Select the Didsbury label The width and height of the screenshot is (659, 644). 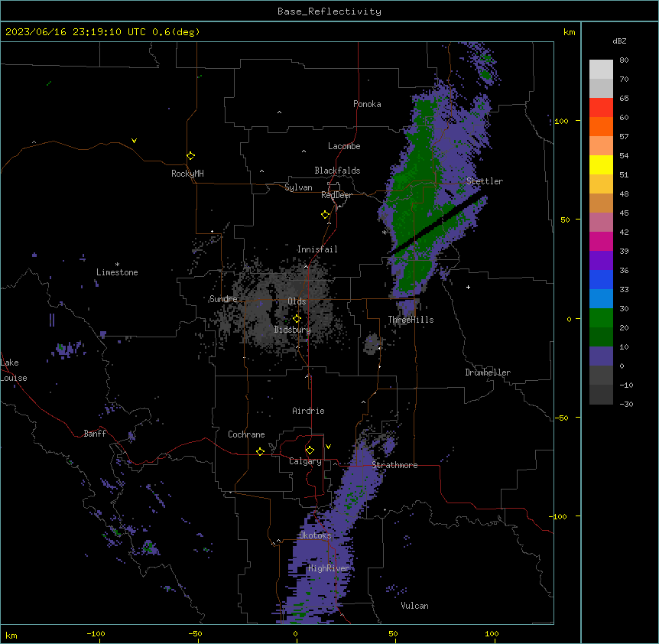(x=293, y=330)
